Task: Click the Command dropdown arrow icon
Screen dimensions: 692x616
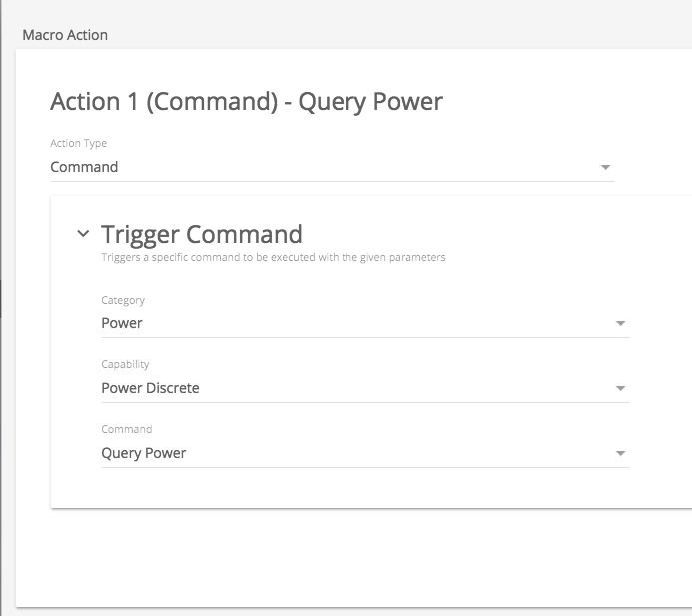Action: pyautogui.click(x=620, y=453)
